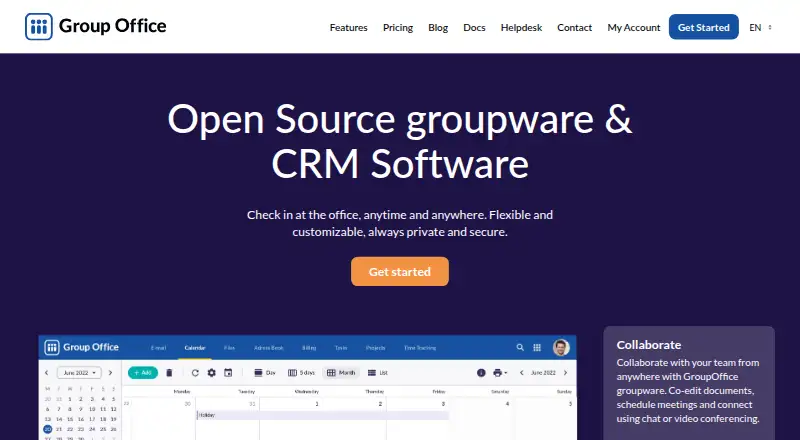Select the Time Tracking tab in preview

pyautogui.click(x=420, y=348)
